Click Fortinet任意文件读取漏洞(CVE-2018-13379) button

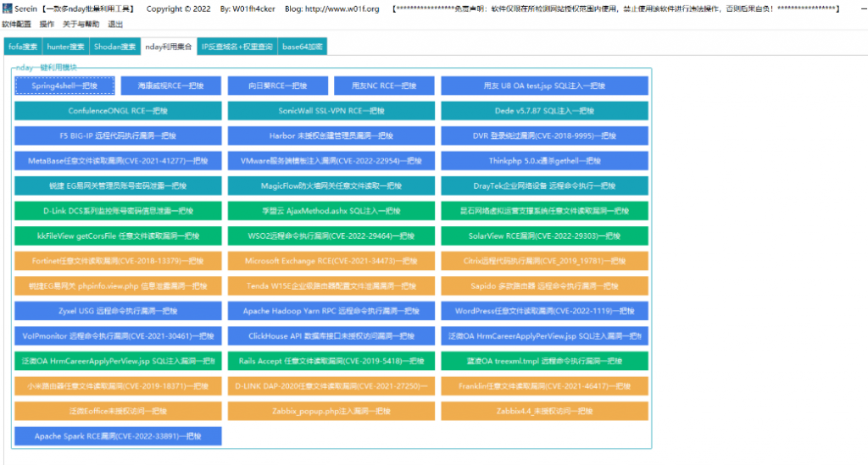pos(118,261)
